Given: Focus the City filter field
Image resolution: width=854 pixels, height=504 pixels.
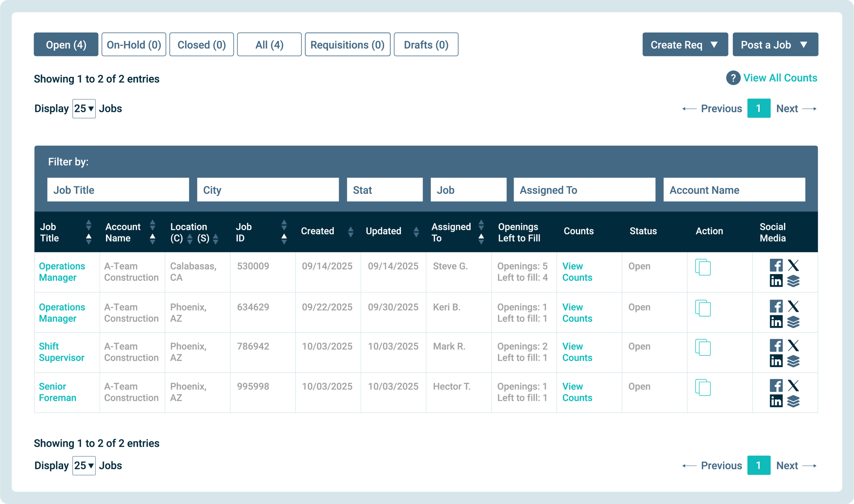Looking at the screenshot, I should point(268,190).
